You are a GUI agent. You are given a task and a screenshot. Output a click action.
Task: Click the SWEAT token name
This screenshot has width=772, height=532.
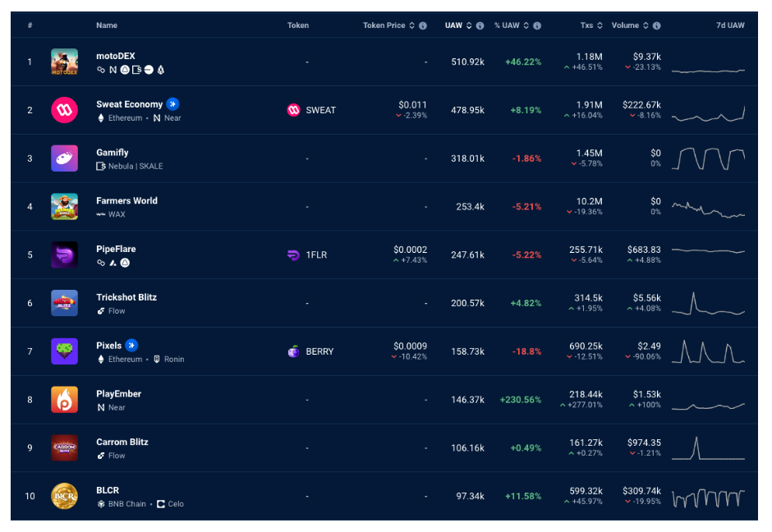coord(321,110)
